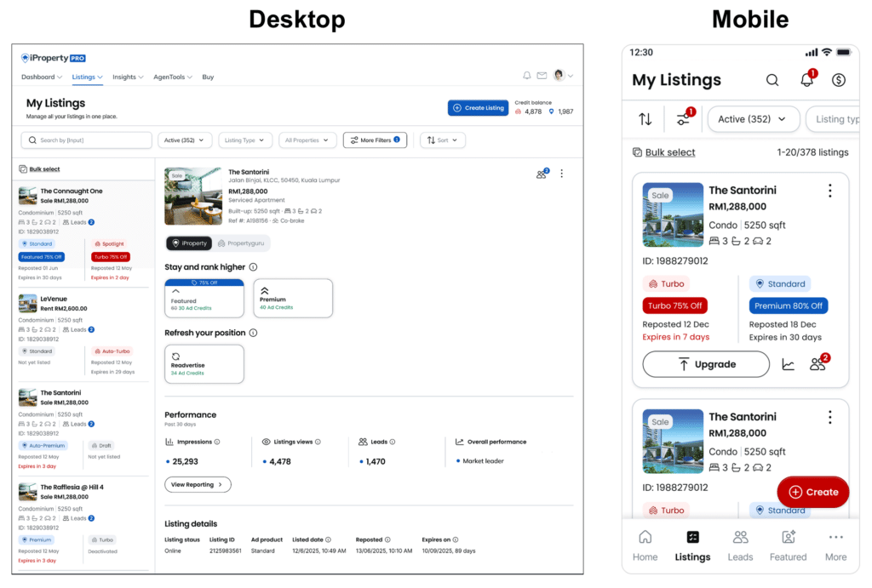Switch to Leads tab in mobile bottom bar
The height and width of the screenshot is (588, 872).
coord(740,545)
